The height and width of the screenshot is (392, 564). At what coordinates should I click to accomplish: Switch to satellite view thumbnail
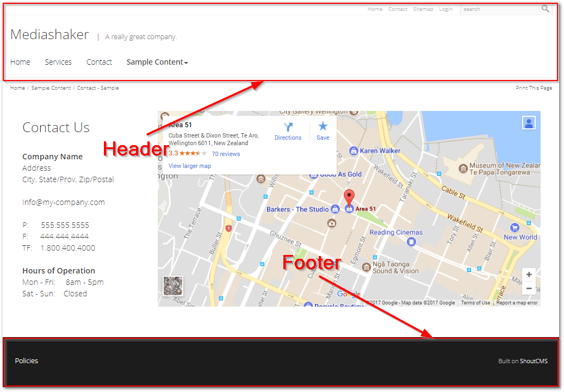(173, 286)
